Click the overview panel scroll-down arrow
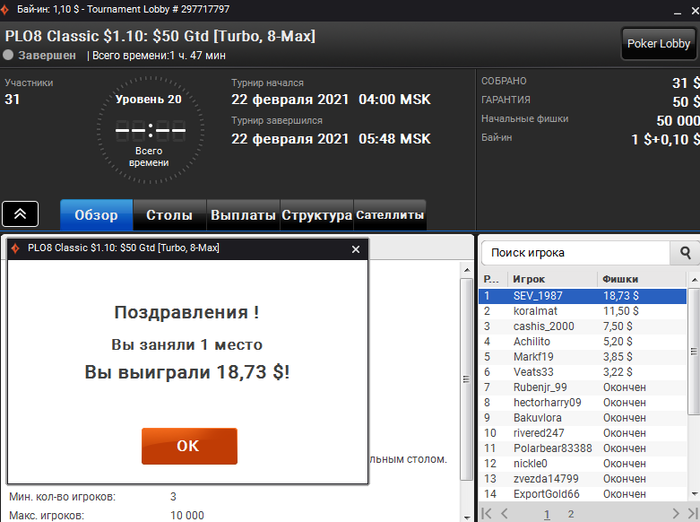The height and width of the screenshot is (522, 700). [467, 517]
